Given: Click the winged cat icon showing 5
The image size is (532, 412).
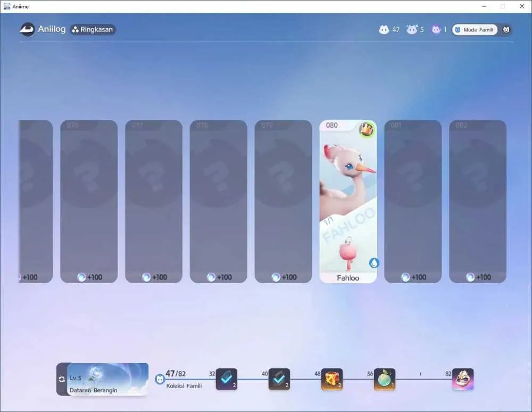Looking at the screenshot, I should tap(412, 29).
